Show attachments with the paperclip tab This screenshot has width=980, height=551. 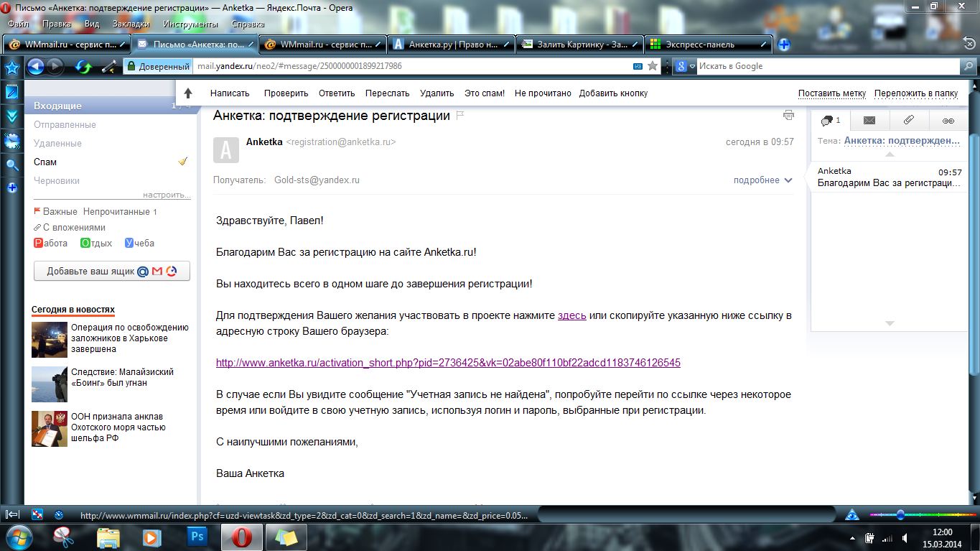pyautogui.click(x=909, y=120)
